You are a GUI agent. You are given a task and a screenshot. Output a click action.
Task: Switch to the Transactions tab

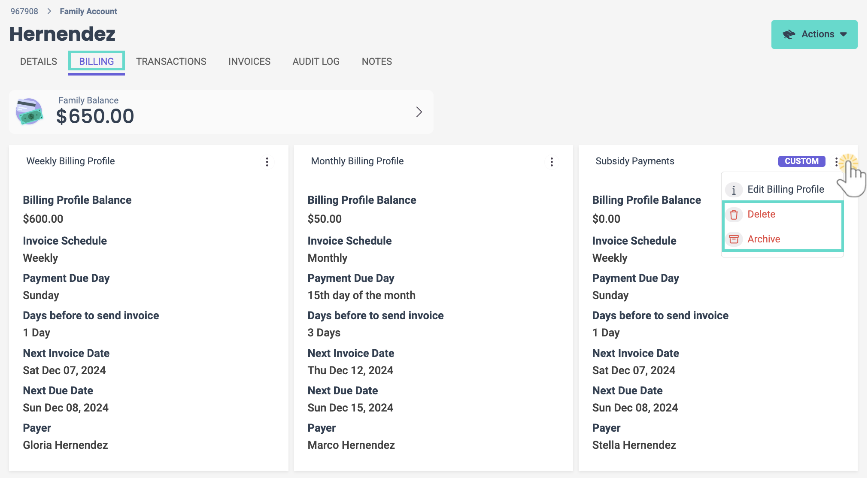pos(171,61)
